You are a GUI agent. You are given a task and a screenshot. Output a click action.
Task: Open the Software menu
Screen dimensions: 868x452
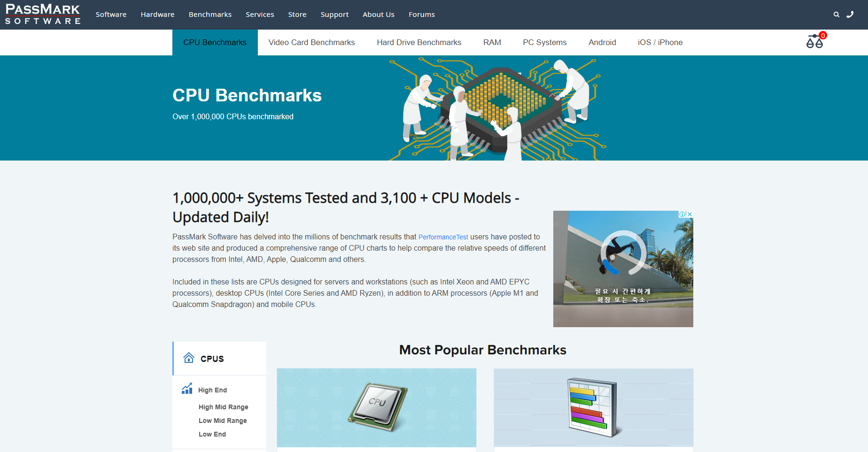click(x=111, y=15)
